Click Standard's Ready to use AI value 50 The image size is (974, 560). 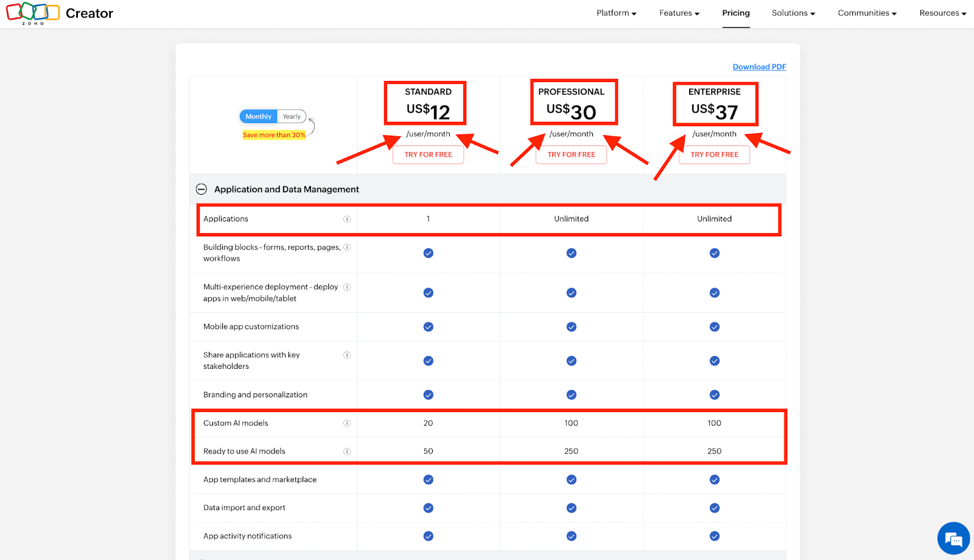[429, 451]
